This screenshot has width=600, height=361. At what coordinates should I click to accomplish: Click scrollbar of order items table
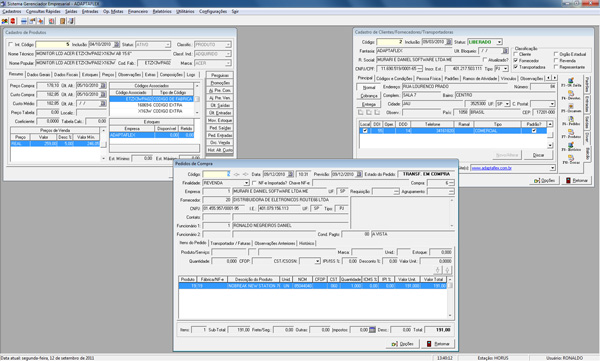click(x=450, y=297)
